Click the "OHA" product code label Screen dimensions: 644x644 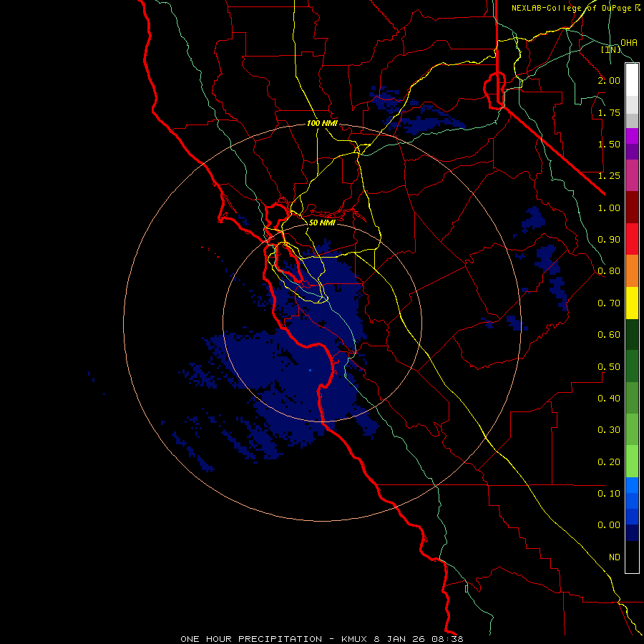pos(629,43)
